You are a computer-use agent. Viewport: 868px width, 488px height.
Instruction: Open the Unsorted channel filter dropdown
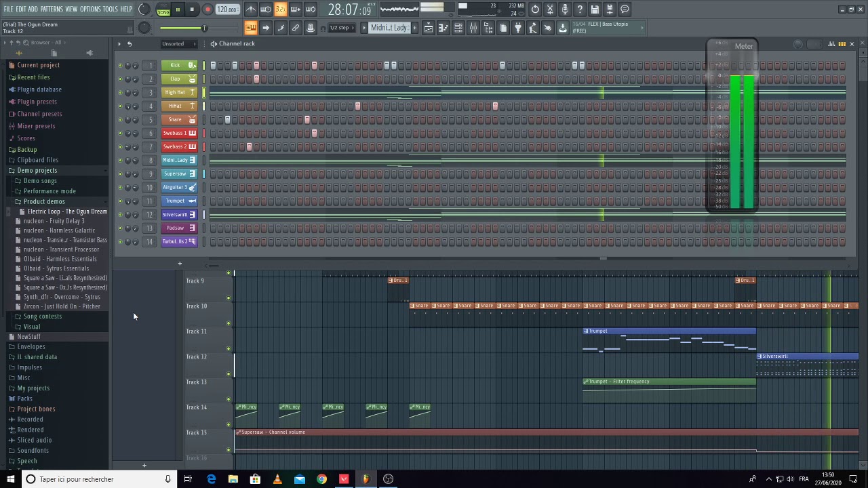178,44
